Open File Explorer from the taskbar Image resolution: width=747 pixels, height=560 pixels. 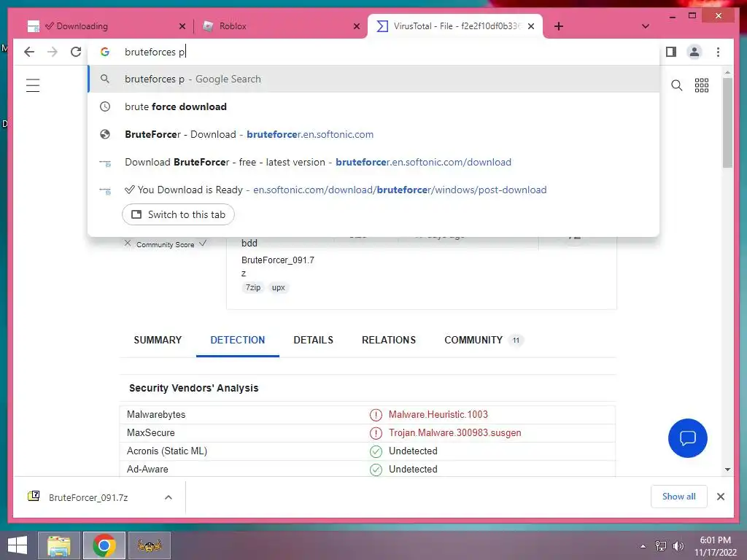(x=58, y=545)
